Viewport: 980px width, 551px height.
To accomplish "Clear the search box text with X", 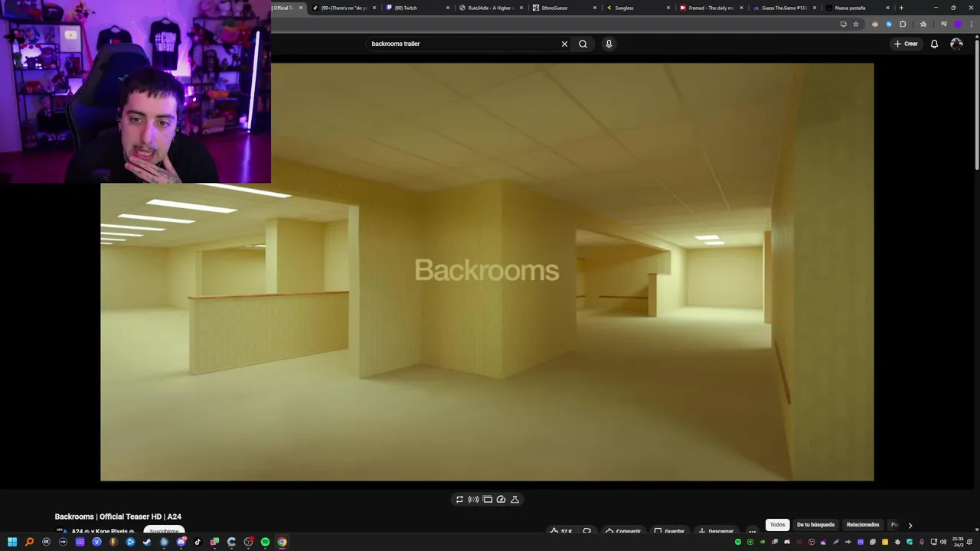I will [x=564, y=44].
